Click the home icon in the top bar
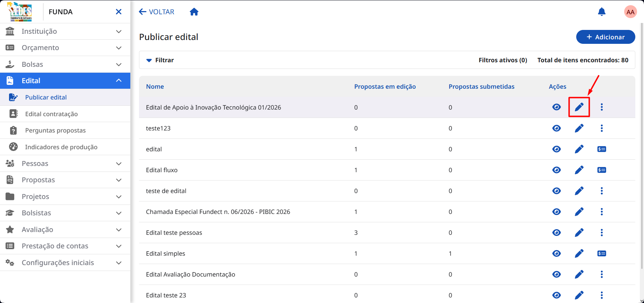The width and height of the screenshot is (644, 303). 194,12
